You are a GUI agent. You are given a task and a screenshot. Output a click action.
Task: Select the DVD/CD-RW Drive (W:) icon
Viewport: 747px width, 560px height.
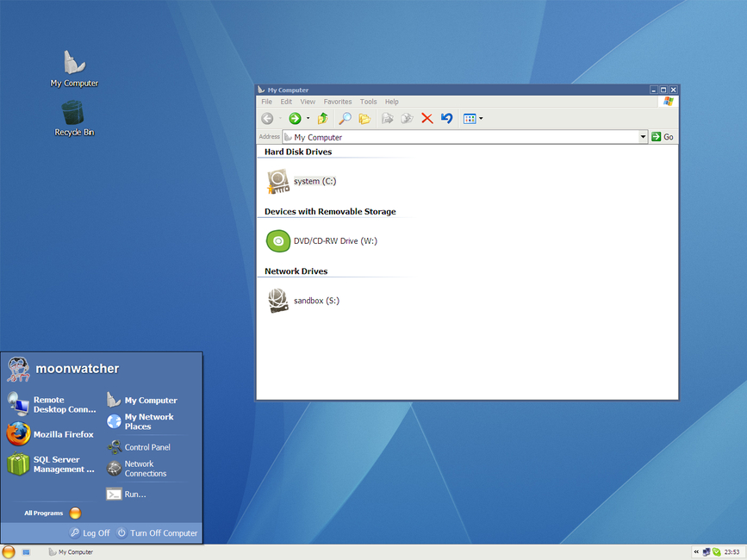[x=278, y=241]
